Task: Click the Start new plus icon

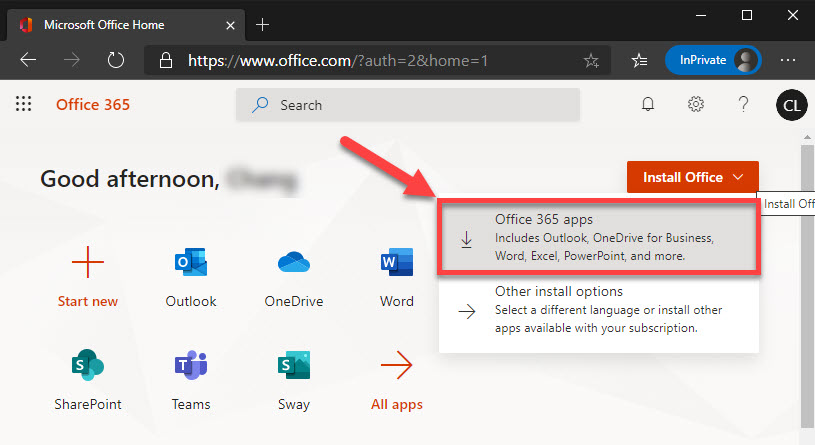Action: [88, 262]
